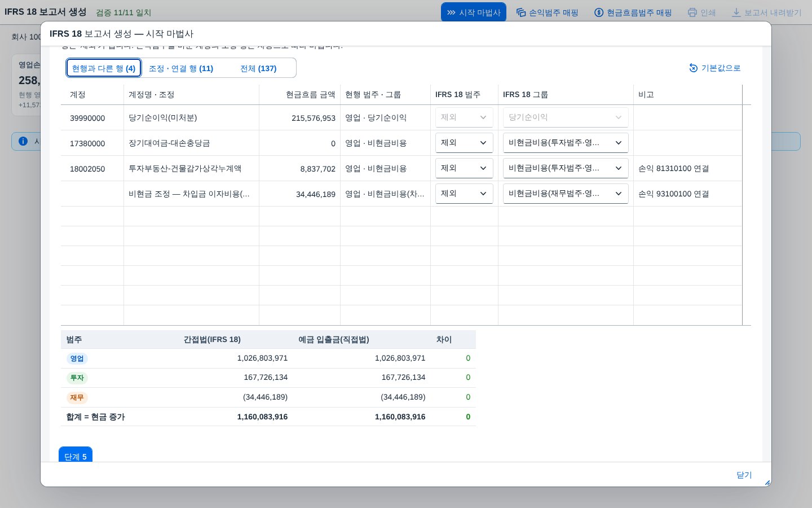This screenshot has height=508, width=812.
Task: Expand 비현금비용(재무범주) group dropdown
Action: [x=566, y=194]
